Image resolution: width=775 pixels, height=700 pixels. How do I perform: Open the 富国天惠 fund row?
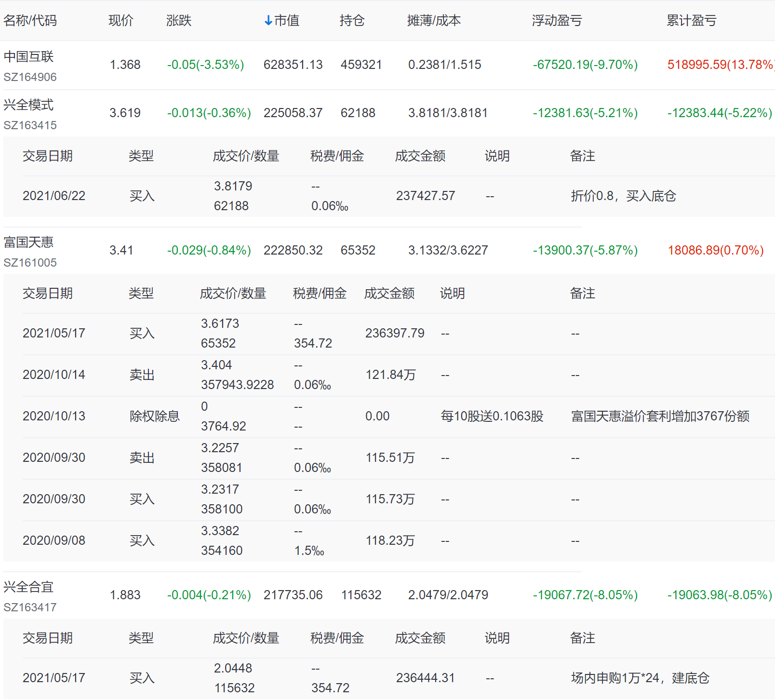(387, 251)
